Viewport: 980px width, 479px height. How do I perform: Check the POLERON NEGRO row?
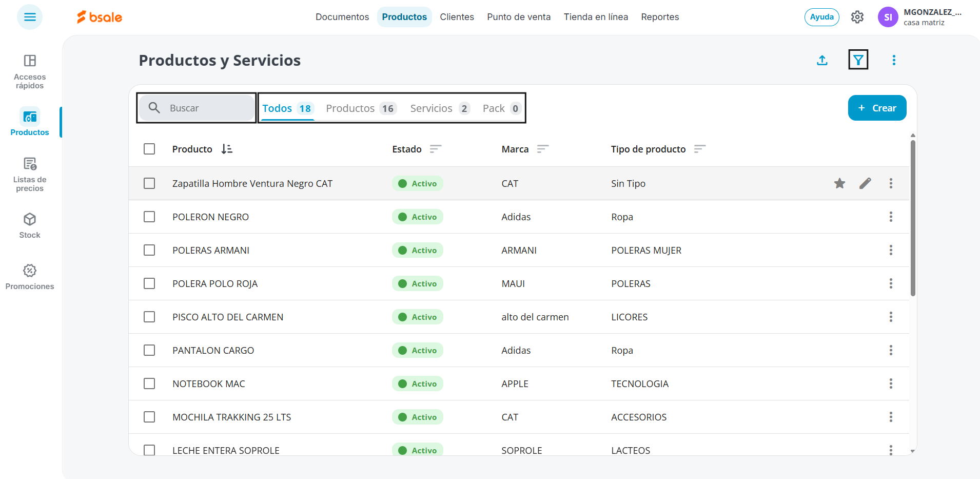point(149,217)
